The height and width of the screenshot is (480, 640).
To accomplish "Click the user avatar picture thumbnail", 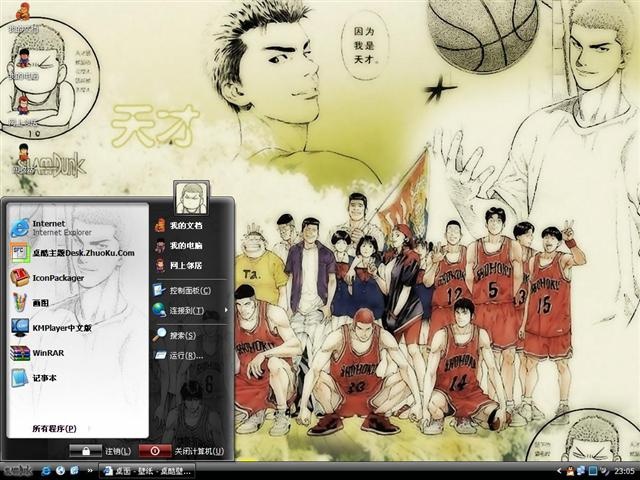I will point(191,198).
